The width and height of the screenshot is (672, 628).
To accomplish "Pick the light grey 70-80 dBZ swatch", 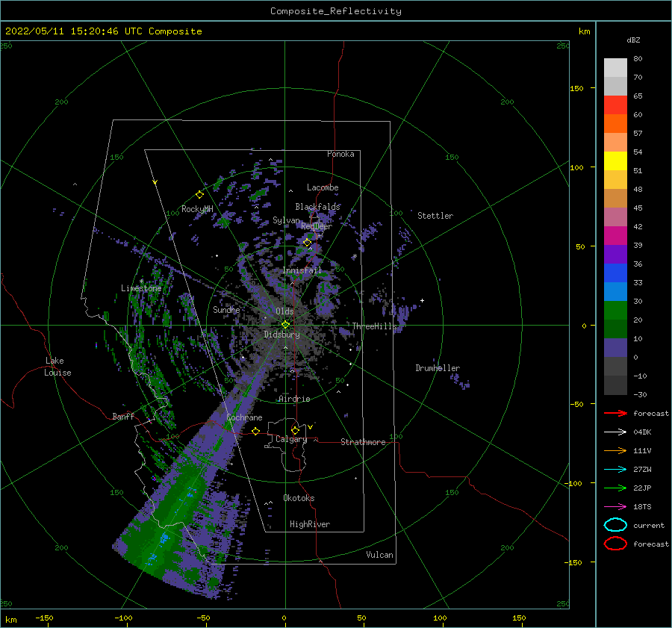I will (x=615, y=68).
